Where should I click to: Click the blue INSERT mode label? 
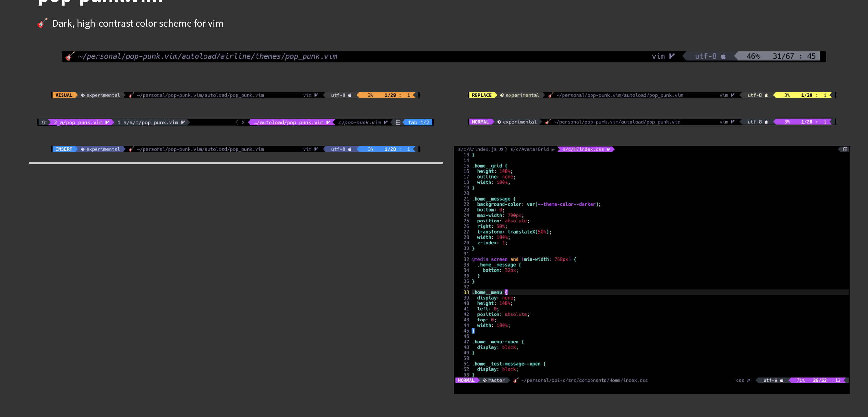64,149
